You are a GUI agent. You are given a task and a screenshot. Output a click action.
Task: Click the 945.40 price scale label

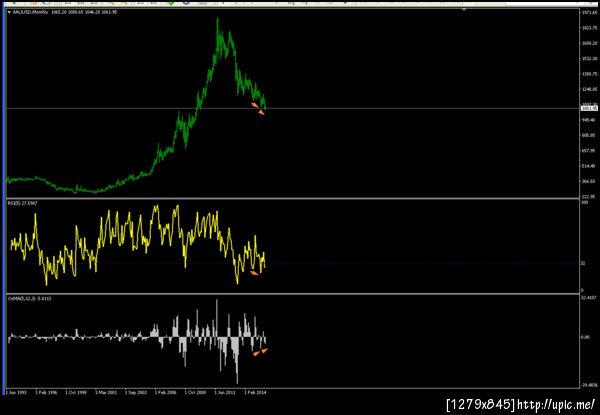(589, 120)
